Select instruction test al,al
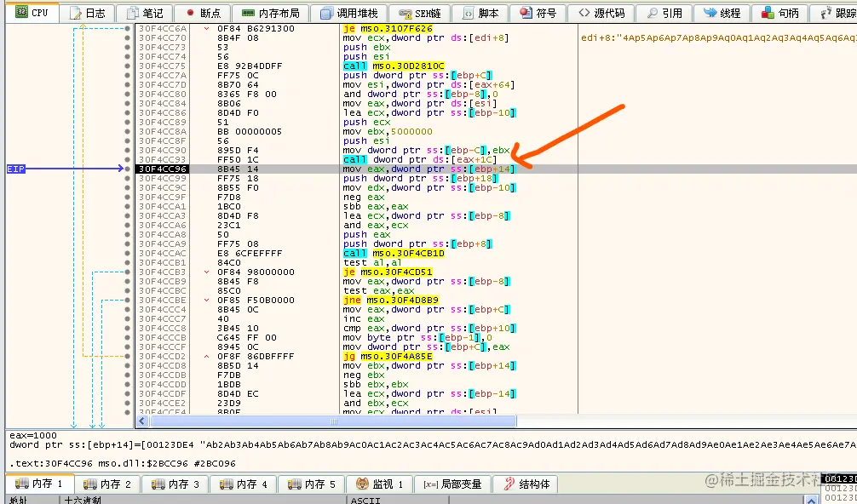The height and width of the screenshot is (504, 857). [x=372, y=263]
